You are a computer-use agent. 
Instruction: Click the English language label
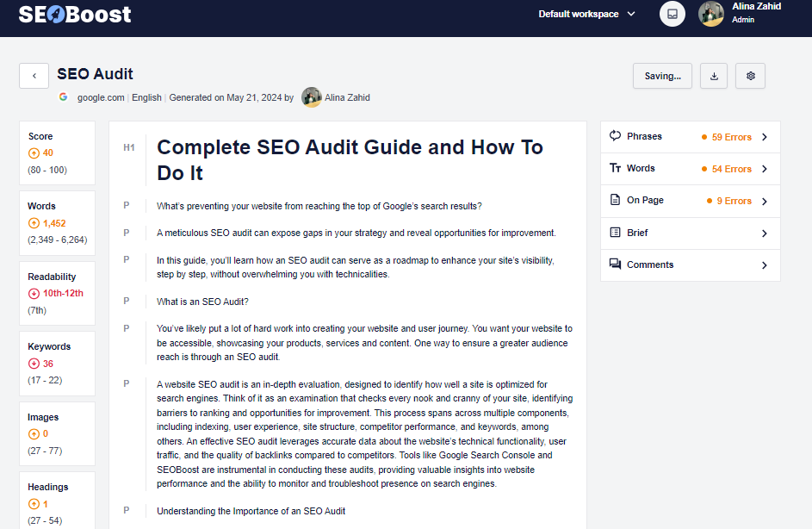tap(146, 97)
